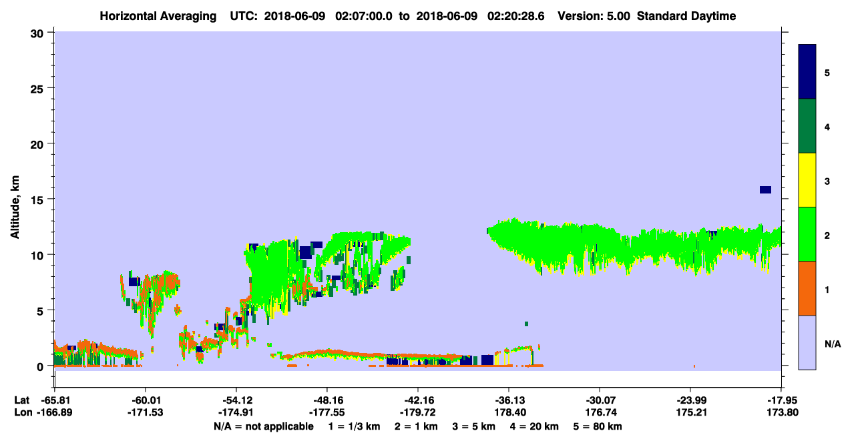
Task: Click the orange colorbar segment labeled 1
Action: point(807,288)
